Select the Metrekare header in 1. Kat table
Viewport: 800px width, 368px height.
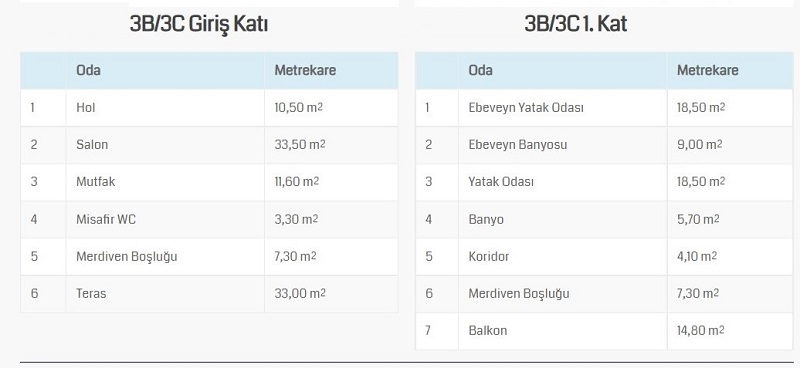pyautogui.click(x=708, y=70)
